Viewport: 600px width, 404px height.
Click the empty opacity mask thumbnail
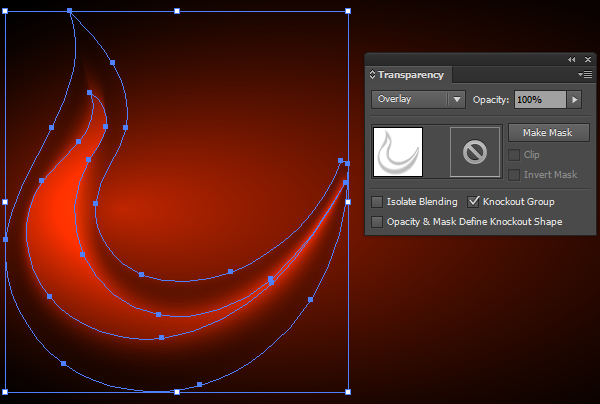point(475,152)
